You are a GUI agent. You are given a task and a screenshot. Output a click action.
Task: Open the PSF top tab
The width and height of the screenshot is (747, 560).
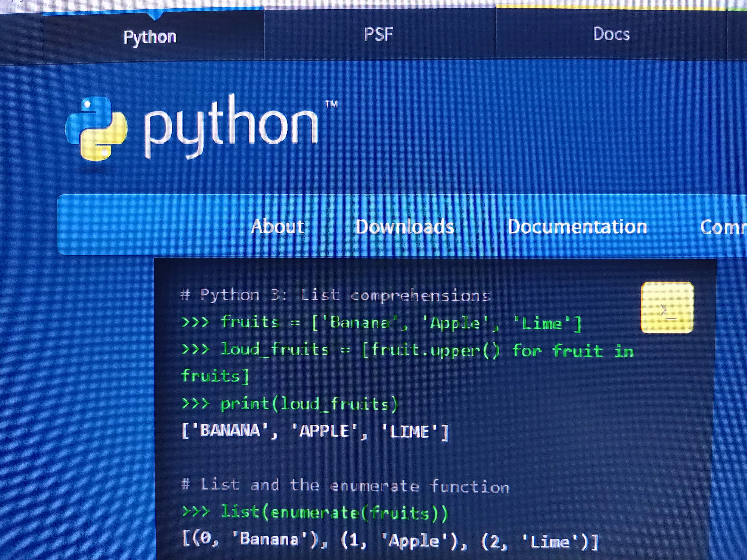click(x=379, y=34)
